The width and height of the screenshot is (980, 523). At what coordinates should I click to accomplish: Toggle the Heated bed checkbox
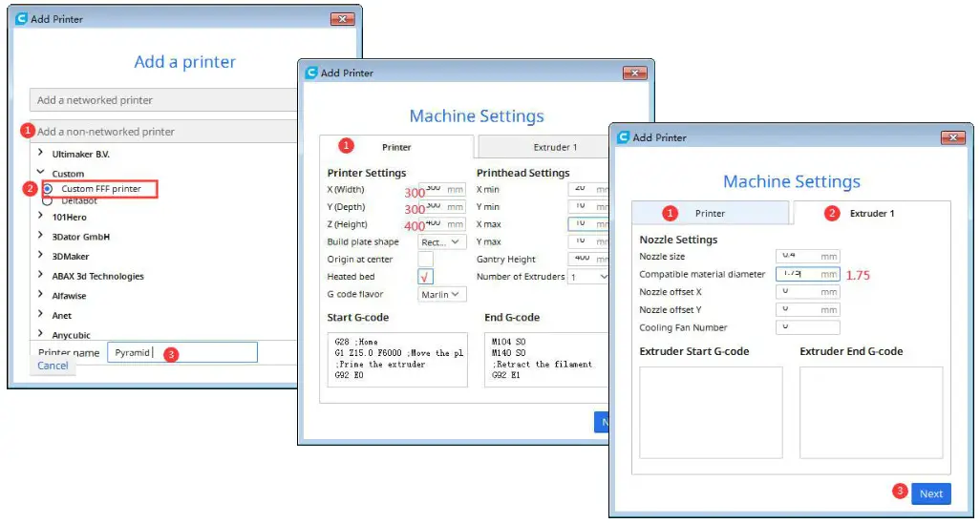[x=425, y=276]
